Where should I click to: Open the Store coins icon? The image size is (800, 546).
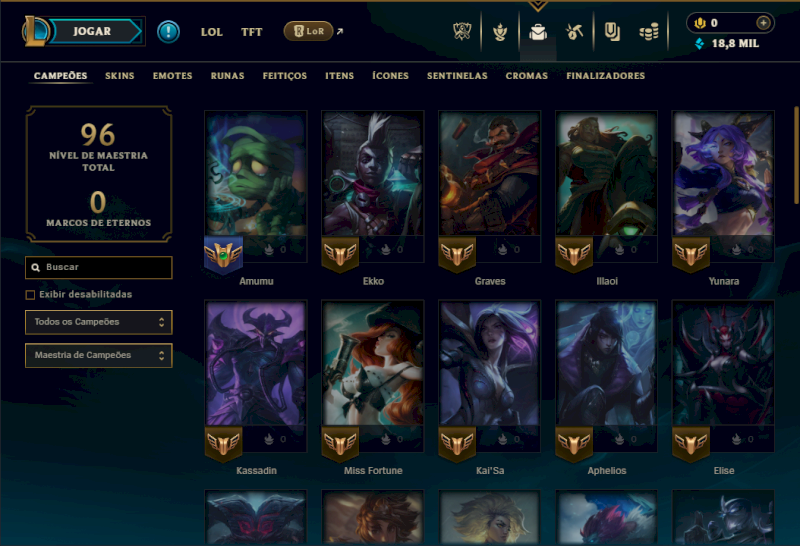(x=649, y=32)
